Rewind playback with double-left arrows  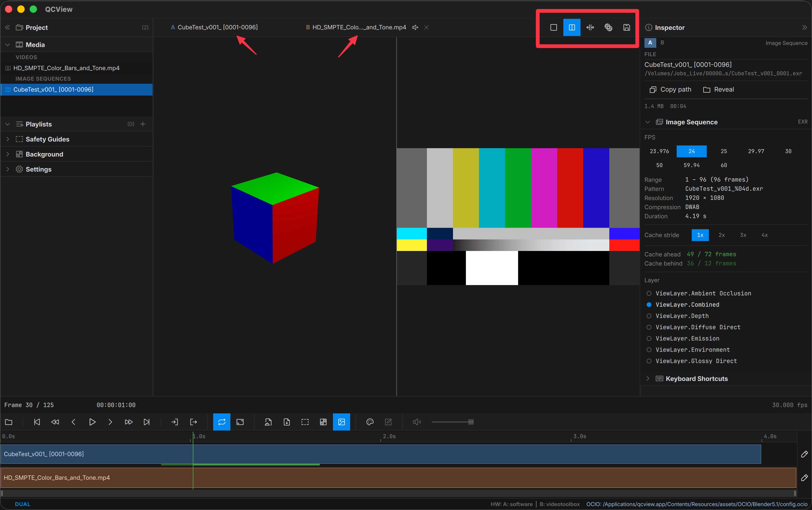pyautogui.click(x=55, y=422)
